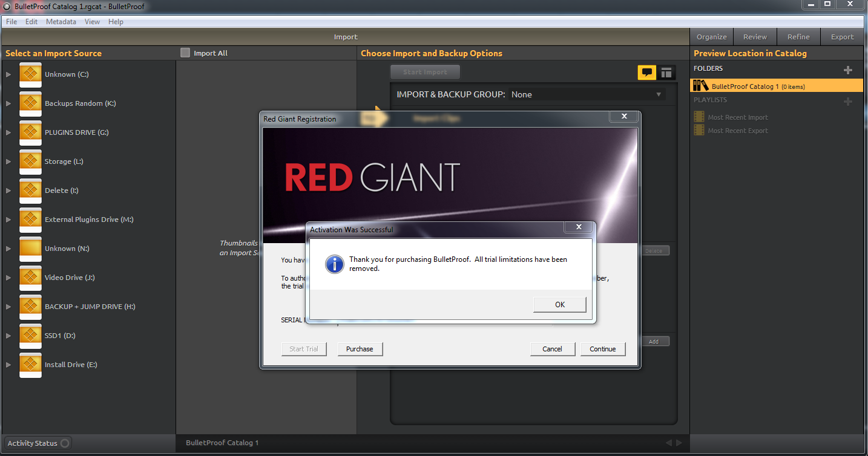Click Cancel in Red Giant Registration

(552, 349)
